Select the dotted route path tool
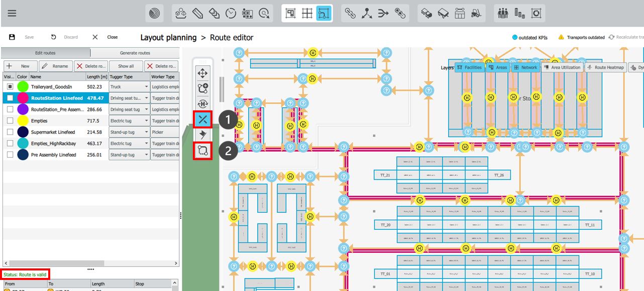The height and width of the screenshot is (291, 644). point(203,151)
